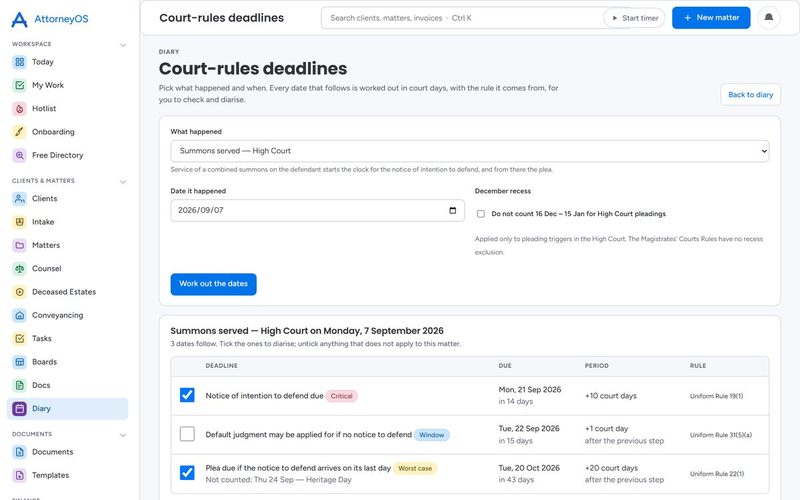
Task: Click the AttorneyOS logo icon
Action: click(19, 19)
